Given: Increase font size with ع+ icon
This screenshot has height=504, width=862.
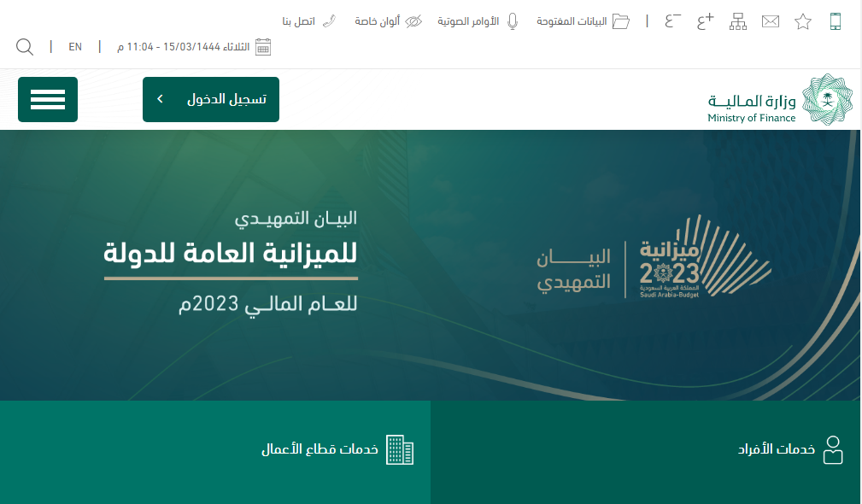Looking at the screenshot, I should (x=706, y=21).
